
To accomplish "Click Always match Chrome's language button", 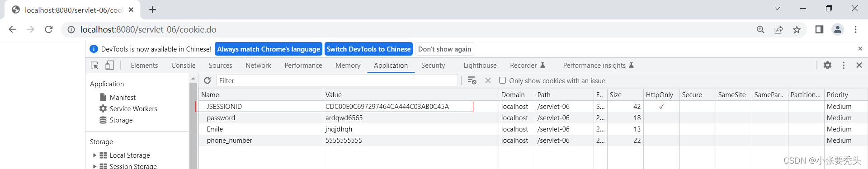I will click(x=269, y=49).
